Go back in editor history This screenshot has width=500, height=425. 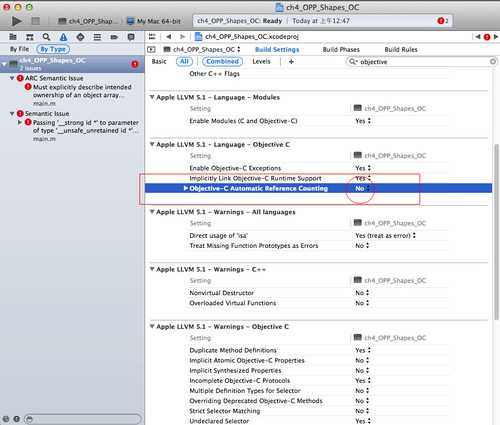[169, 37]
